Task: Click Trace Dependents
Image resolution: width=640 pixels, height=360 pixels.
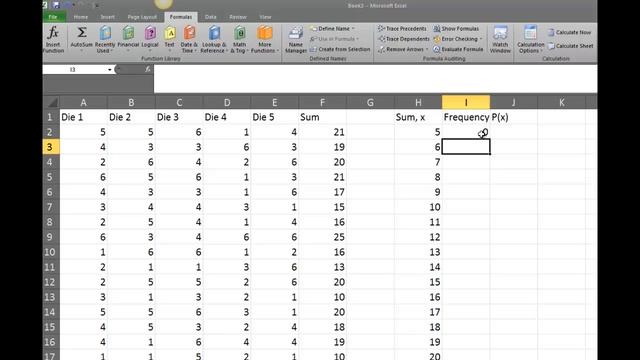Action: 403,39
